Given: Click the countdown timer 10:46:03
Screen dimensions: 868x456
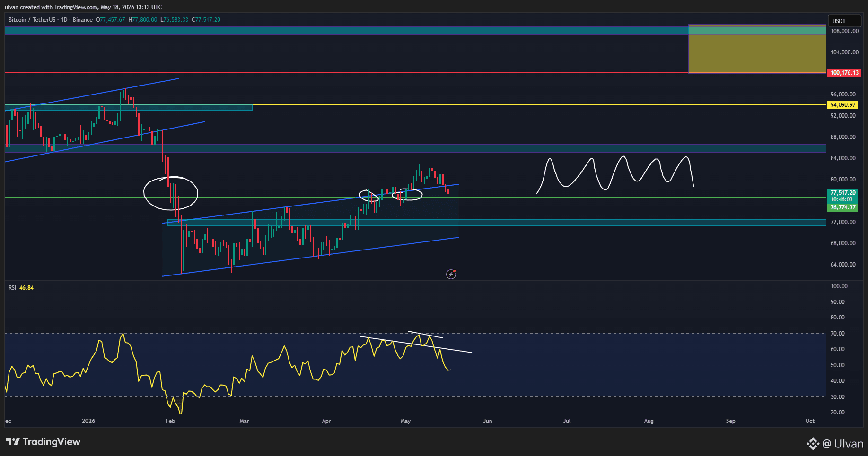Looking at the screenshot, I should tap(843, 199).
